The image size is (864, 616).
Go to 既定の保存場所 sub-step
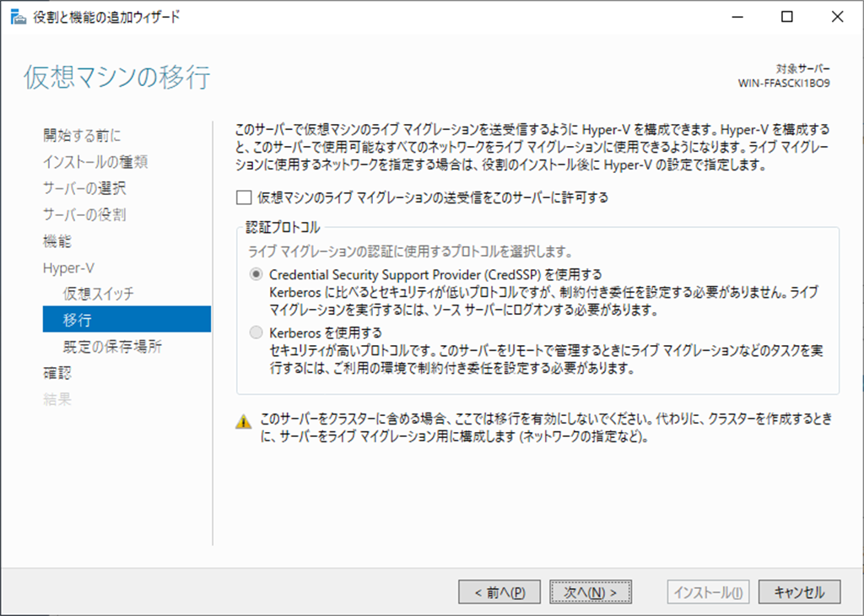tap(112, 347)
